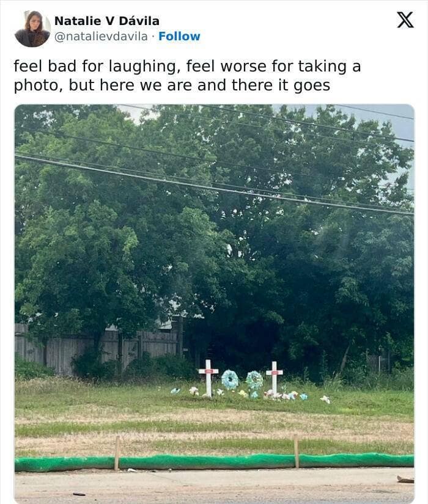Click the left white cross in photo
428x504 pixels.
pyautogui.click(x=208, y=378)
